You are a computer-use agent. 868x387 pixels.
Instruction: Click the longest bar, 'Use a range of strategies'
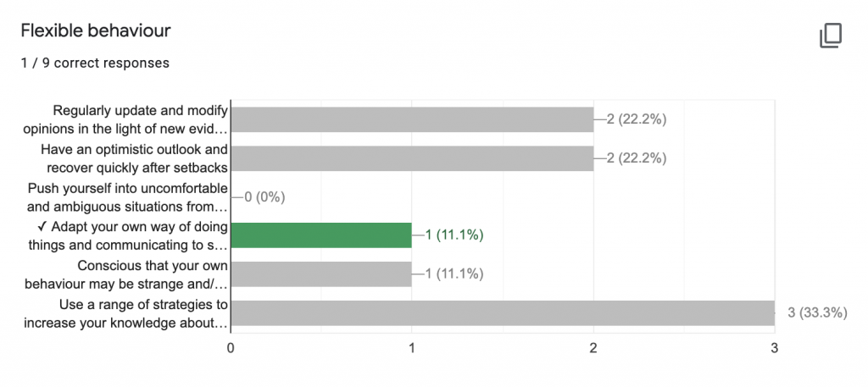(502, 312)
